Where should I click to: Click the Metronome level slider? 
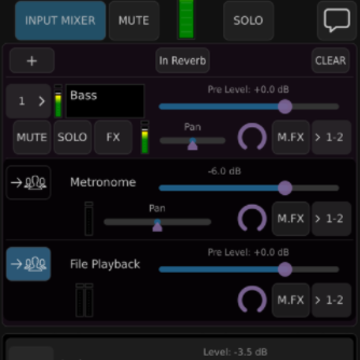point(249,188)
